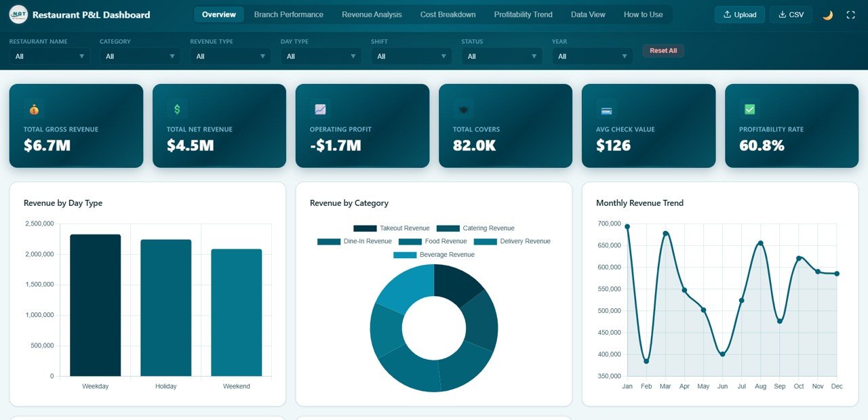Expand the Year dropdown
This screenshot has width=868, height=420.
[x=591, y=56]
